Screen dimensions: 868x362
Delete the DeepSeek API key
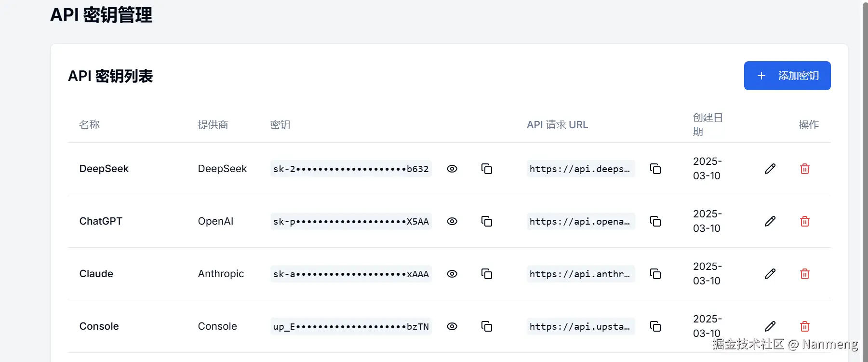[805, 169]
